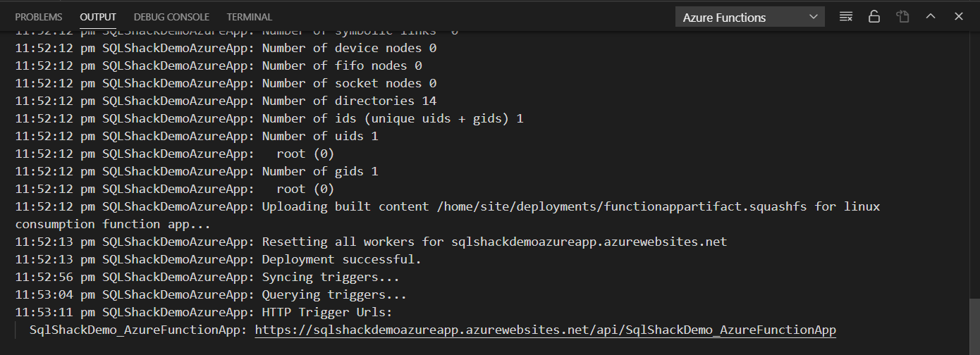Click the open log file icon
This screenshot has height=355, width=980.
pyautogui.click(x=902, y=17)
